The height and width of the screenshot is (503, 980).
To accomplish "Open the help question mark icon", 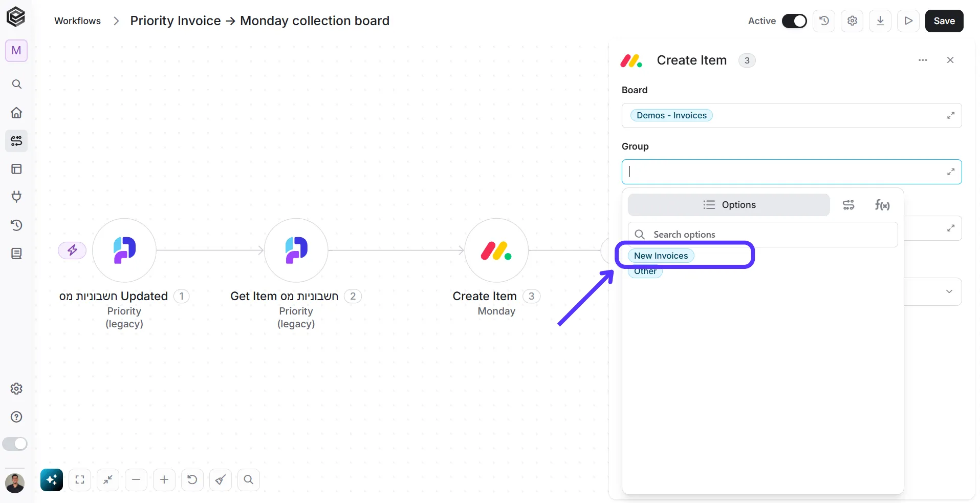I will (16, 417).
